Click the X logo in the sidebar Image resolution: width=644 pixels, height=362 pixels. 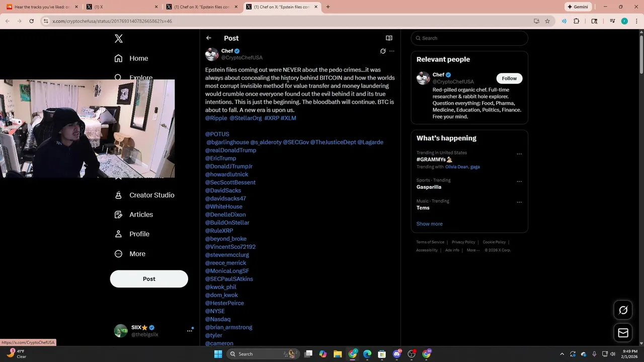(x=119, y=39)
